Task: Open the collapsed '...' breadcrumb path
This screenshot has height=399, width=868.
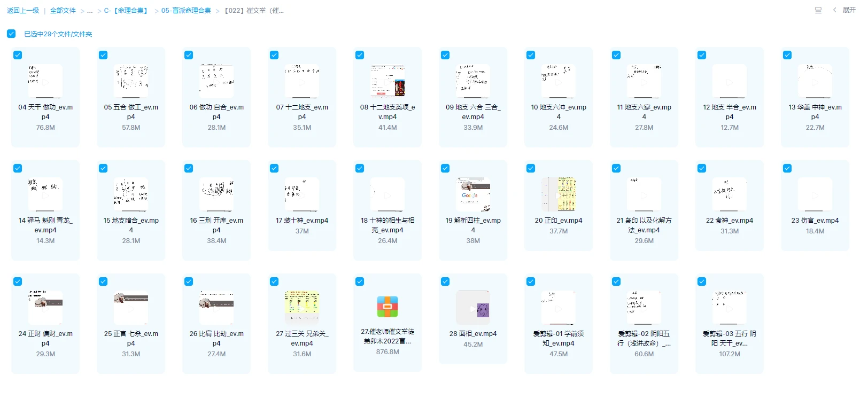Action: pos(90,11)
